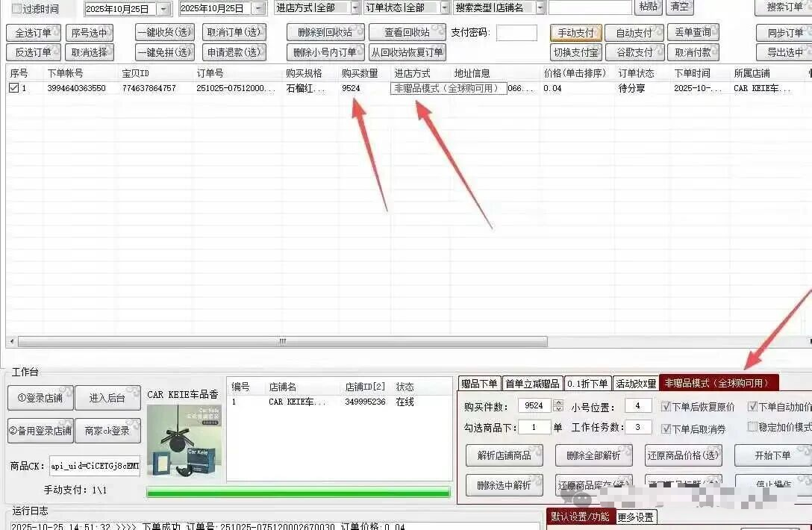Click 解析店铺商品 button
The height and width of the screenshot is (530, 812).
click(505, 455)
